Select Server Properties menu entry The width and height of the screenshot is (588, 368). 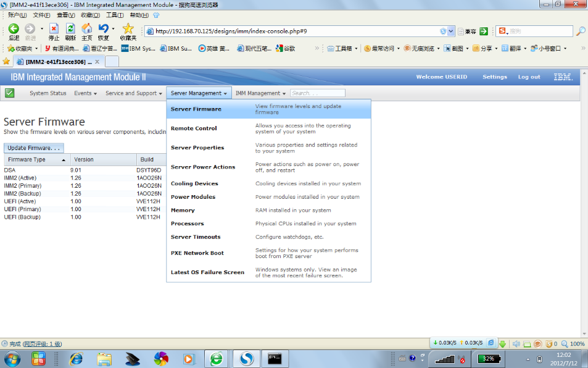(268, 148)
